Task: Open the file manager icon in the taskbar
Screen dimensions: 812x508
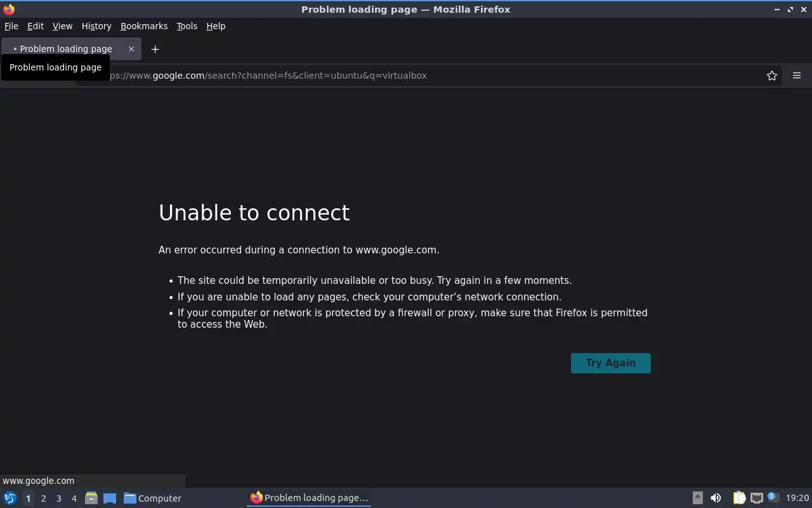Action: (x=91, y=498)
